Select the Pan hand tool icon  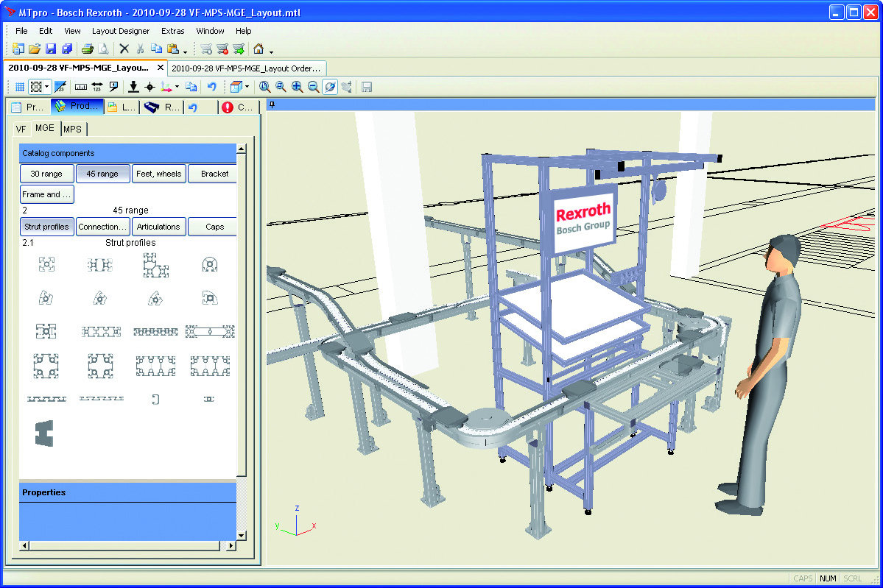pyautogui.click(x=348, y=86)
